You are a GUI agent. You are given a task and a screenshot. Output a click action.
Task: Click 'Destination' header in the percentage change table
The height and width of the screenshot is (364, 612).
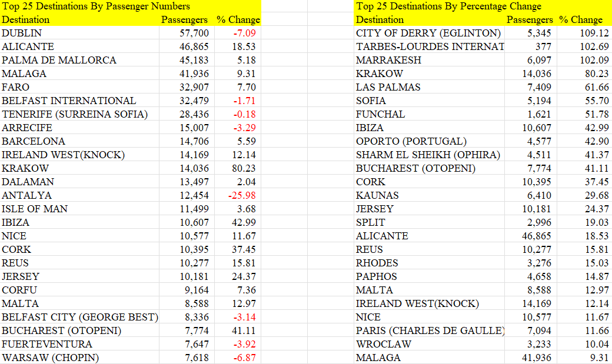pos(380,19)
